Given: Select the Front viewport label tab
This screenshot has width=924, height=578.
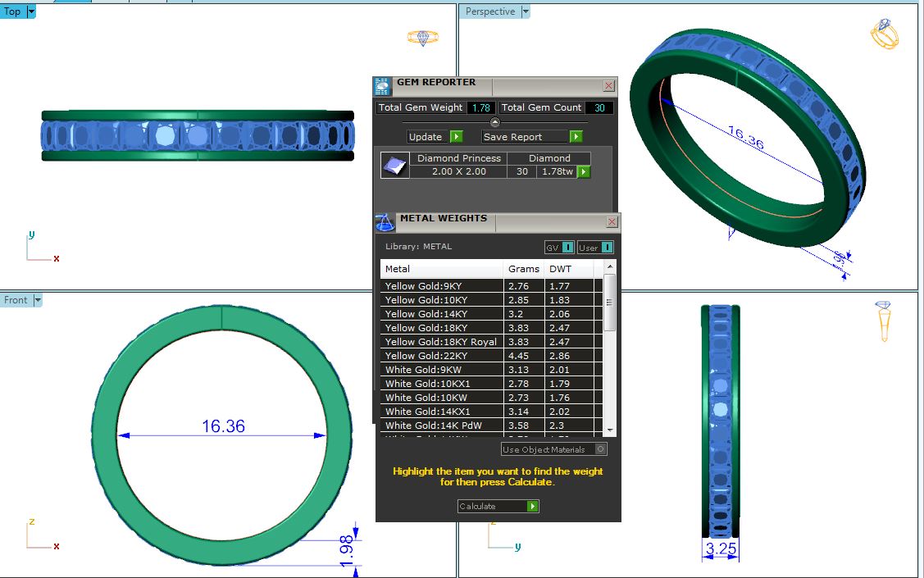Looking at the screenshot, I should (16, 300).
